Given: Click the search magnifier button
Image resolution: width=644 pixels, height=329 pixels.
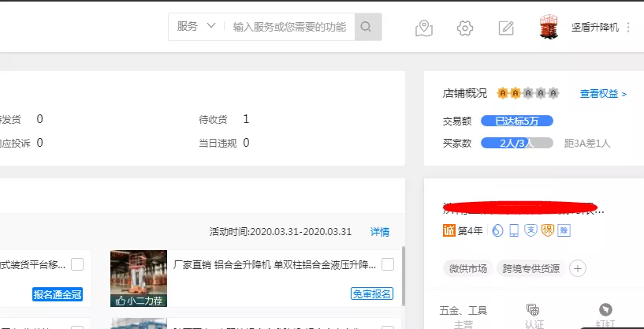Looking at the screenshot, I should [368, 27].
